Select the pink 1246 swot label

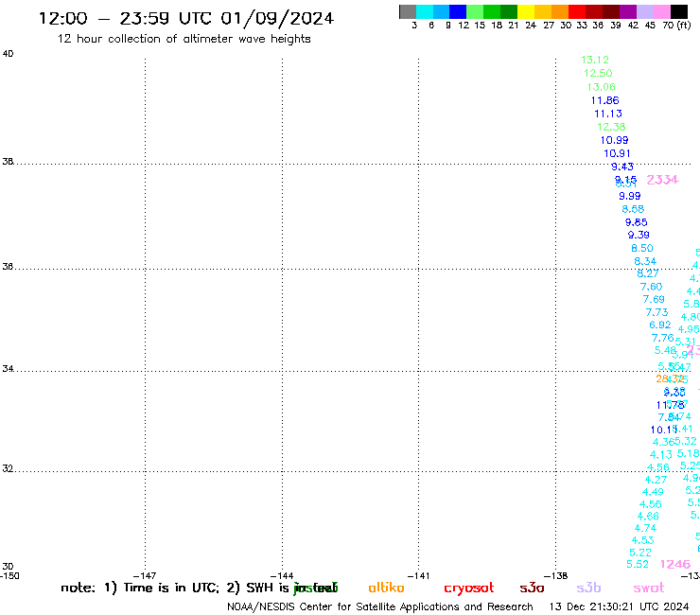[x=675, y=564]
